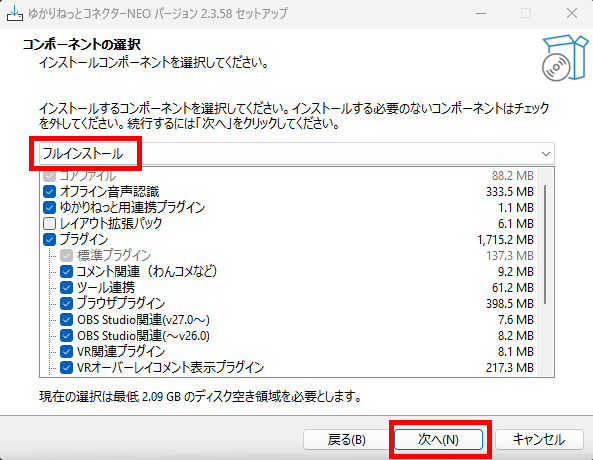Click the greyed 標準プラグイン checkbox
The width and height of the screenshot is (593, 460).
click(x=67, y=255)
